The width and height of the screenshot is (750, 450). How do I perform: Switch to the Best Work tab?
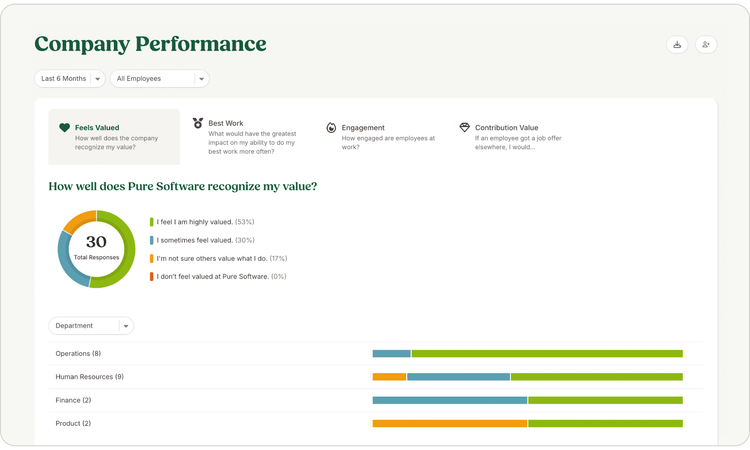247,137
